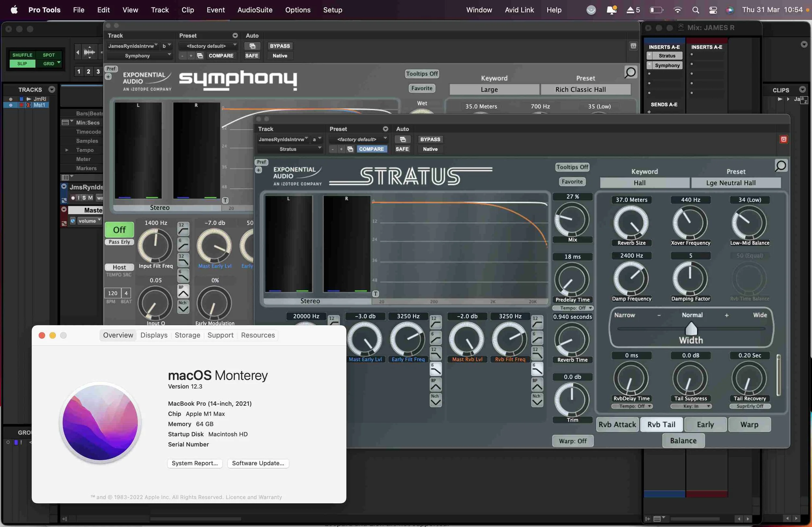
Task: Open macOS Control Centre icon in menu bar
Action: click(713, 10)
